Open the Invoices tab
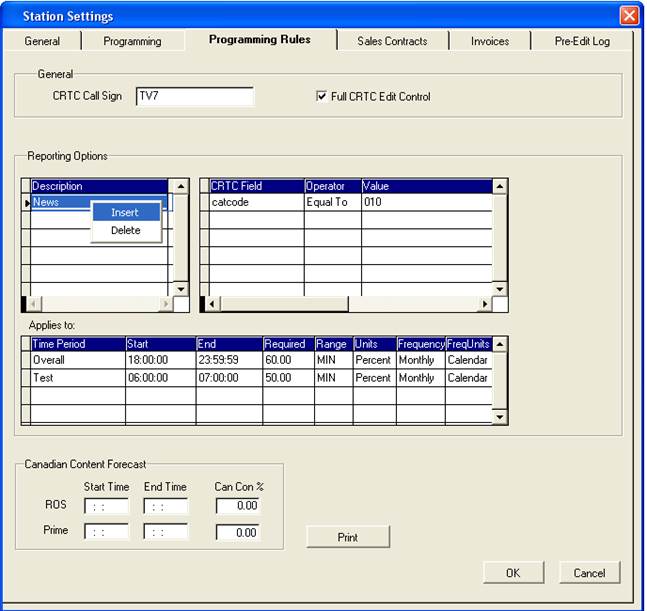647x611 pixels. (490, 41)
